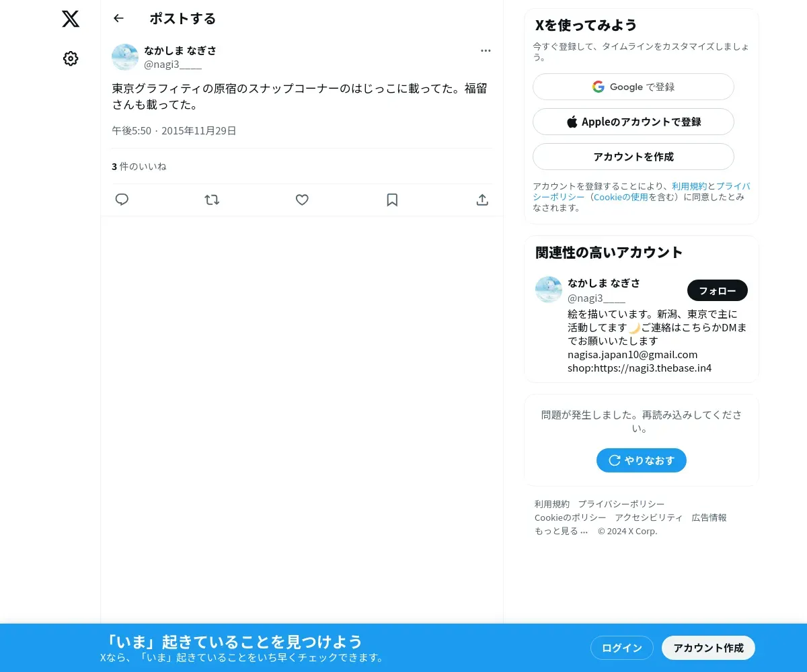Sign up with the Appleのアカウントで登録 button
This screenshot has width=807, height=672.
(633, 122)
